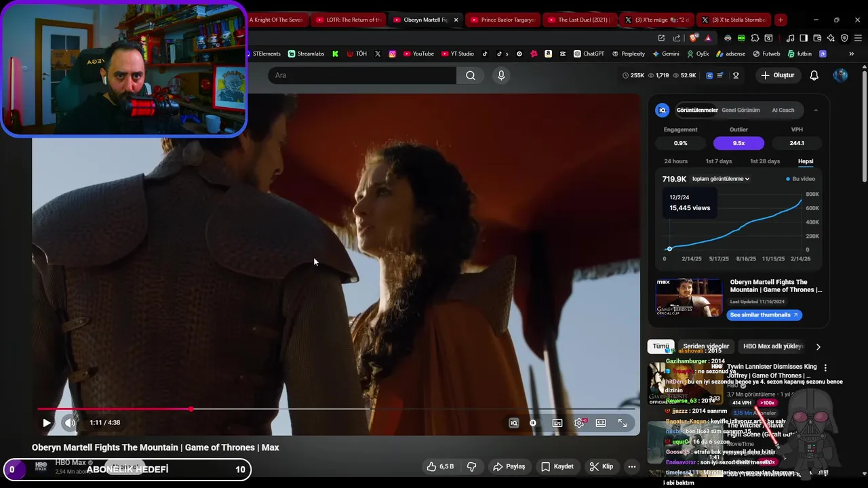This screenshot has height=488, width=868.
Task: Switch to Prince Baelor Targaryen tab
Action: [x=502, y=20]
